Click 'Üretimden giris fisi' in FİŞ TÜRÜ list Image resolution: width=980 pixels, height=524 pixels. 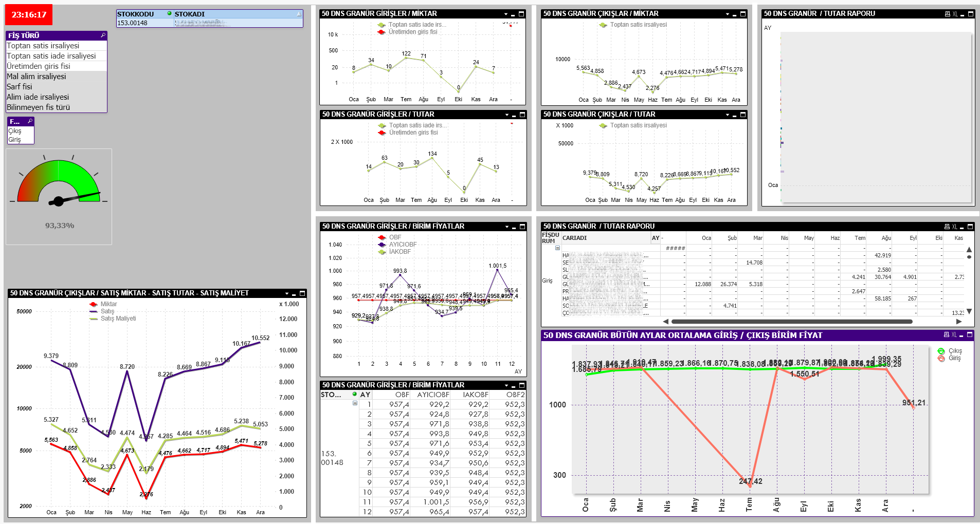point(39,66)
